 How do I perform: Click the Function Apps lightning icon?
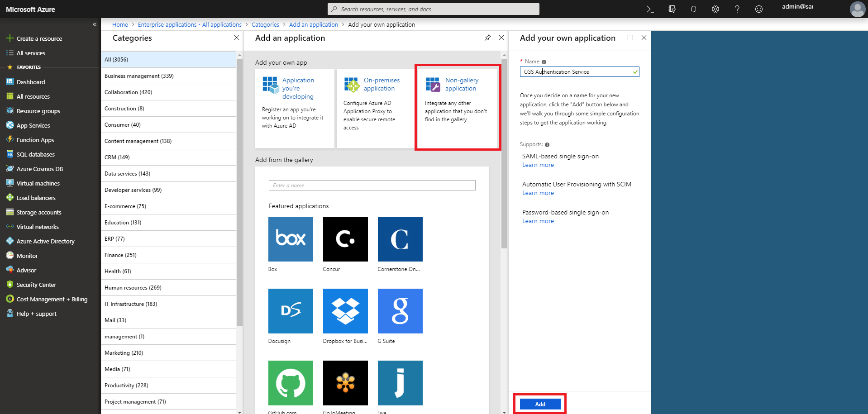[x=10, y=139]
